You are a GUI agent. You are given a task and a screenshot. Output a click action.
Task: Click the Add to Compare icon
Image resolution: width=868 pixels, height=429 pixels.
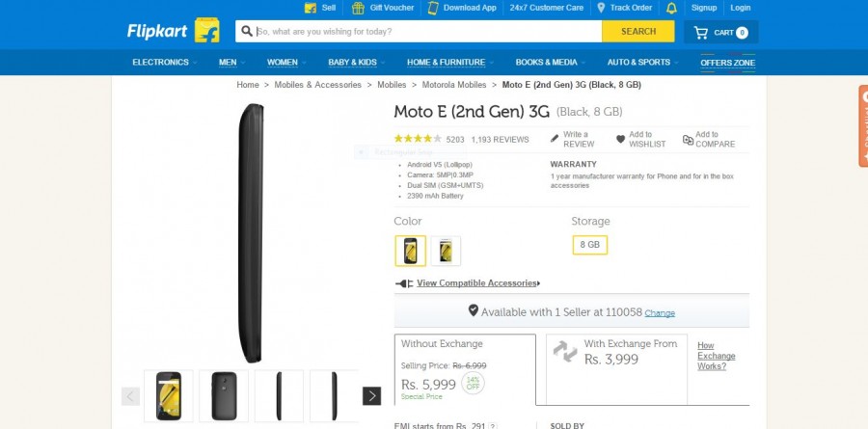(x=688, y=139)
